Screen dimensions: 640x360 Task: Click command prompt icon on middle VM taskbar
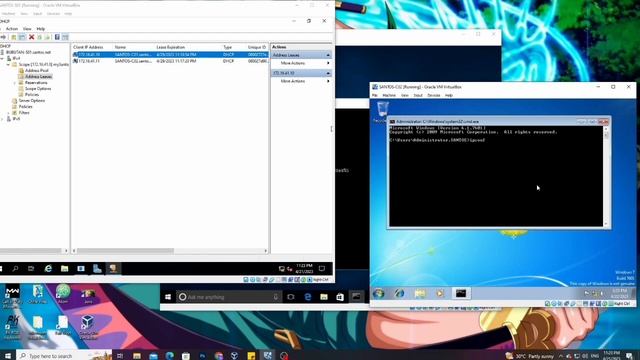[x=356, y=297]
